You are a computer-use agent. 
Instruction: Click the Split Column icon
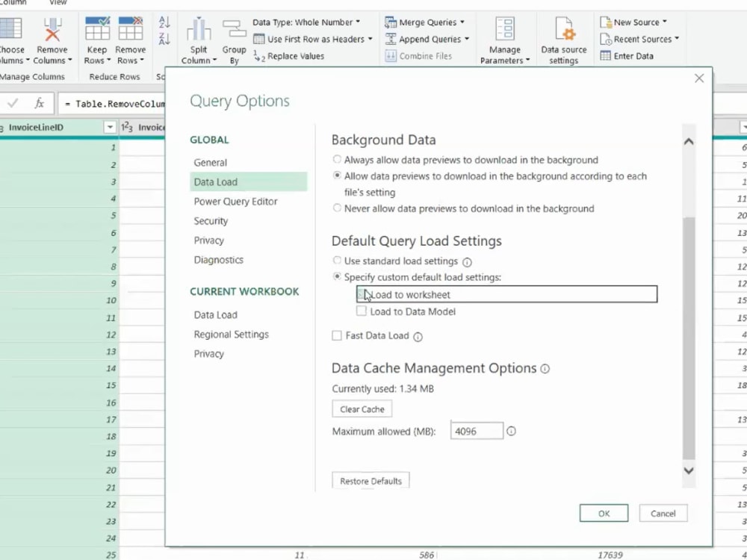pos(199,29)
